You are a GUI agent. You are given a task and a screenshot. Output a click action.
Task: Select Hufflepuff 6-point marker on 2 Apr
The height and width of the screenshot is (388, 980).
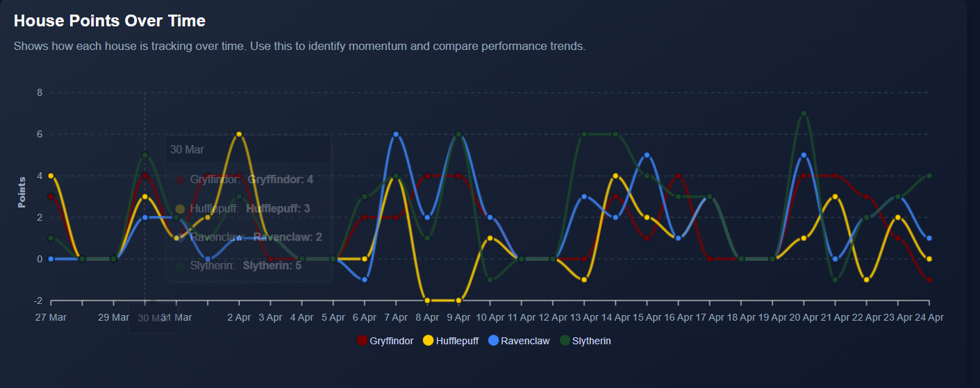[x=239, y=134]
